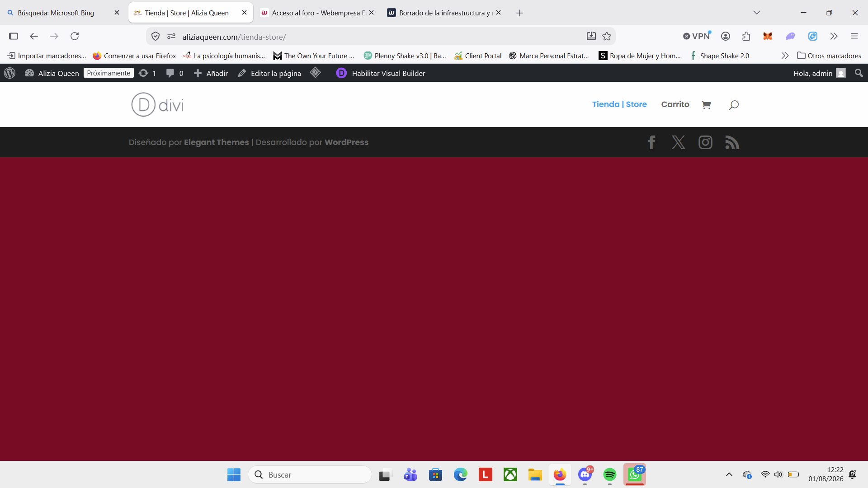
Task: Open the WordPress logo menu in admin bar
Action: click(9, 73)
